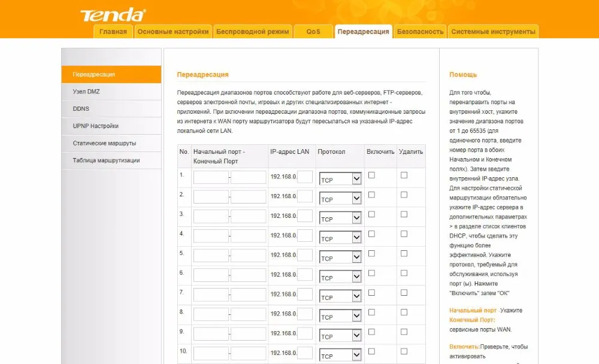Open the Главная tab
This screenshot has height=364, width=599.
click(x=113, y=32)
